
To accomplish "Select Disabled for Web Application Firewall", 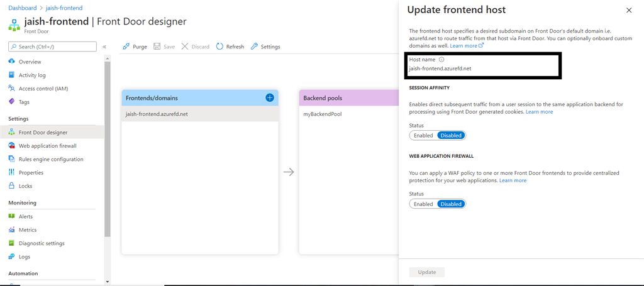I will 451,204.
